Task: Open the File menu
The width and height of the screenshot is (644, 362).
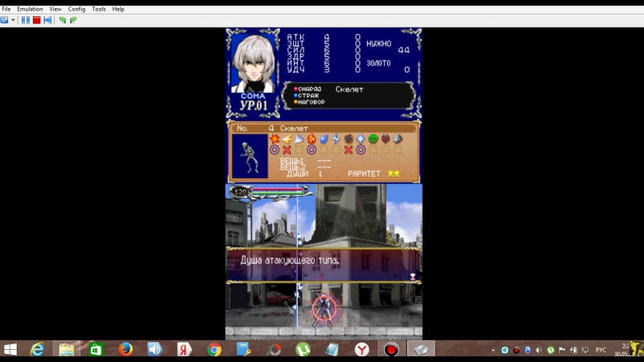Action: (x=6, y=9)
